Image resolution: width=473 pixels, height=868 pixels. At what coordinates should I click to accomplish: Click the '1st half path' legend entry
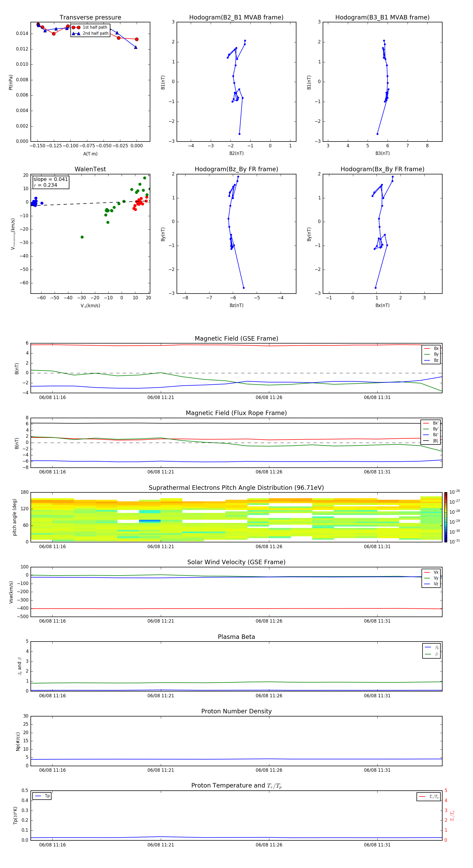tap(90, 27)
